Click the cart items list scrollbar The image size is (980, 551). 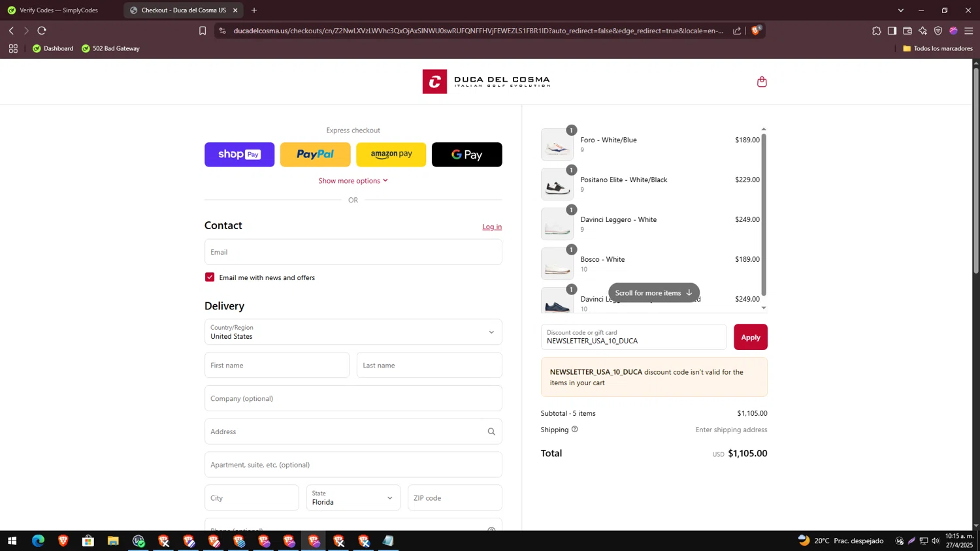tap(764, 215)
